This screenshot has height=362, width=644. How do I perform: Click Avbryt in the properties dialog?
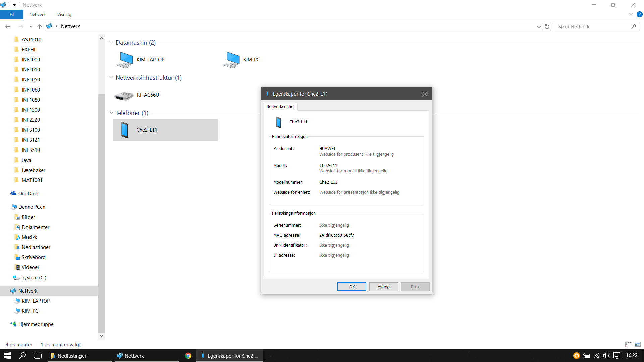pos(383,287)
